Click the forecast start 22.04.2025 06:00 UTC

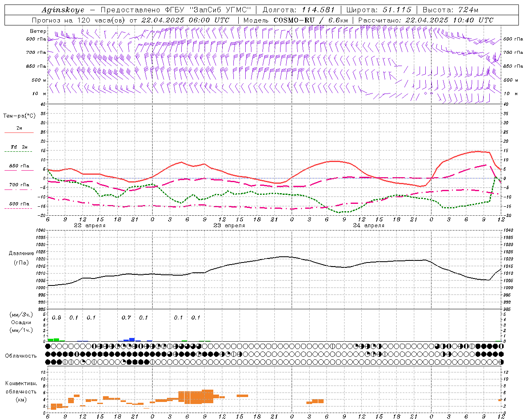click(185, 20)
